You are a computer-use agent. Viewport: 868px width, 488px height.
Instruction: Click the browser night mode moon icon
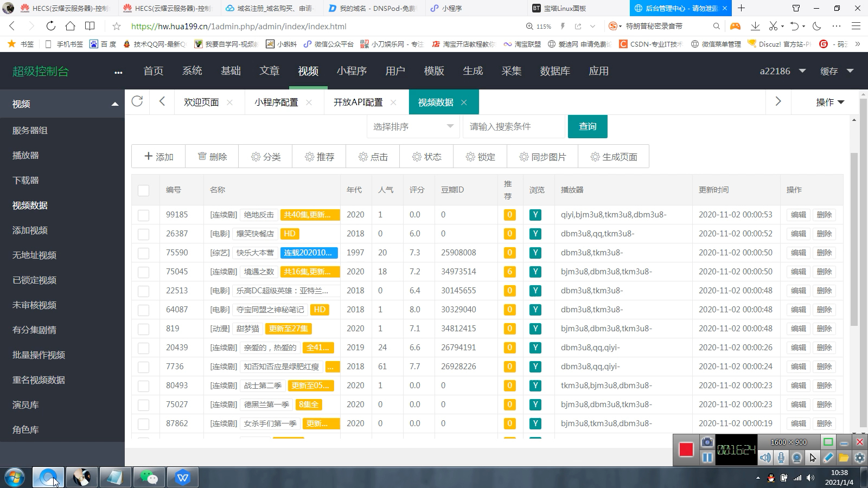(x=817, y=26)
